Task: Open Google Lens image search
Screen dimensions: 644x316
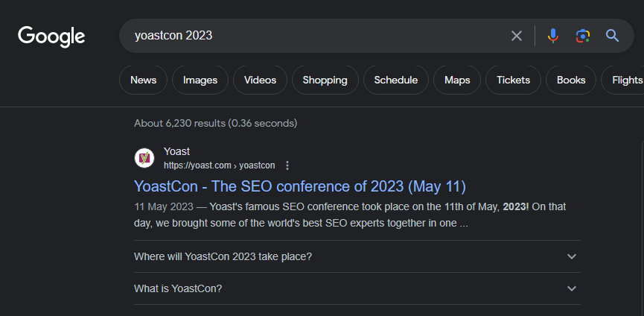Action: click(x=582, y=36)
